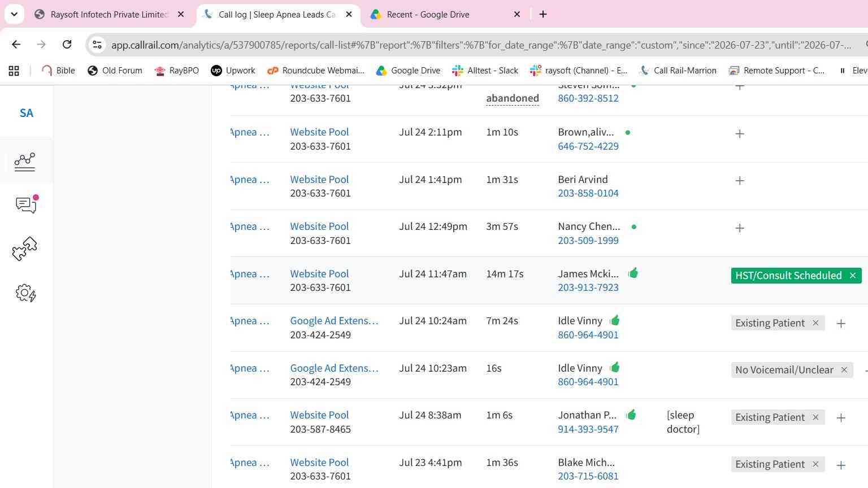Click the thumbs-up icon beside James Mcki
The image size is (868, 488).
point(633,273)
